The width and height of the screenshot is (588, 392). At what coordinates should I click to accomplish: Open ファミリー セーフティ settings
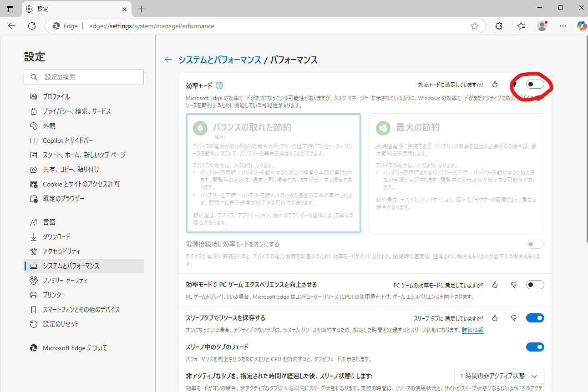pos(84,280)
